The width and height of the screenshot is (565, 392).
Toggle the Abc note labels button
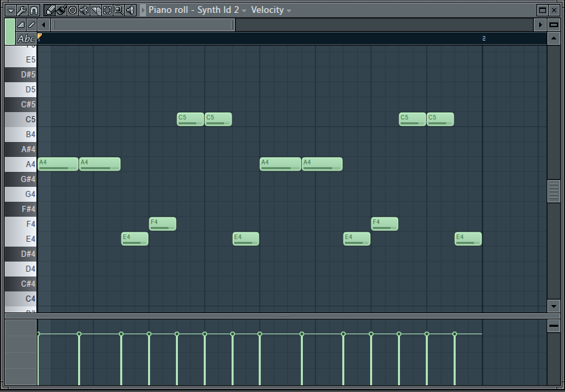click(26, 38)
